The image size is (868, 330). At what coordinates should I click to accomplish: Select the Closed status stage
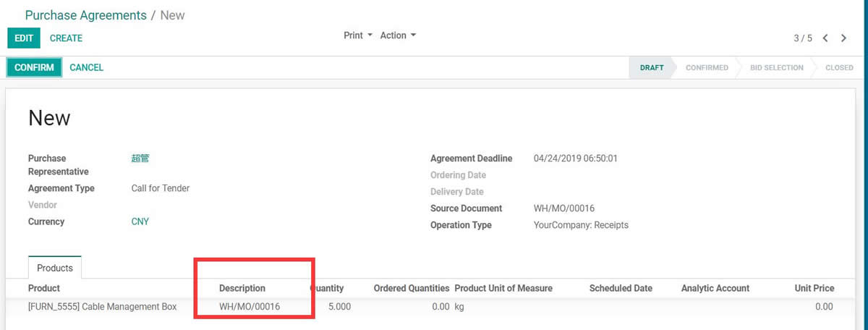(x=839, y=67)
